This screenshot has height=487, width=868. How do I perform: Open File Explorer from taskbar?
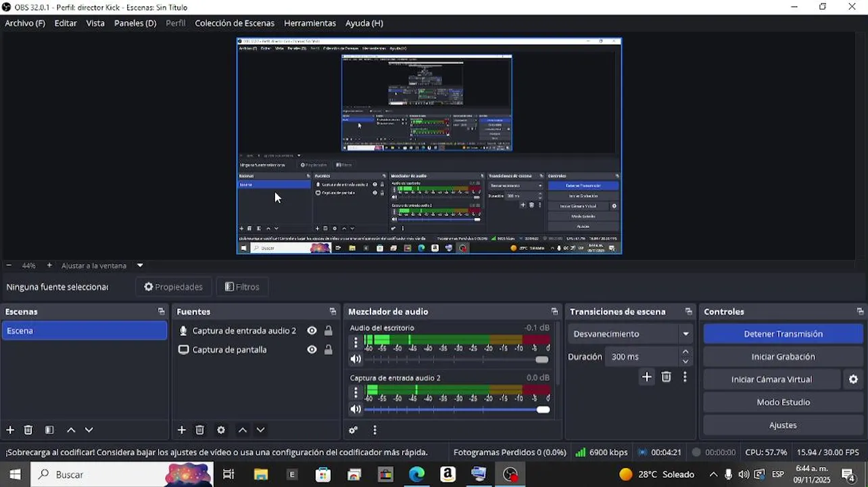click(x=261, y=474)
